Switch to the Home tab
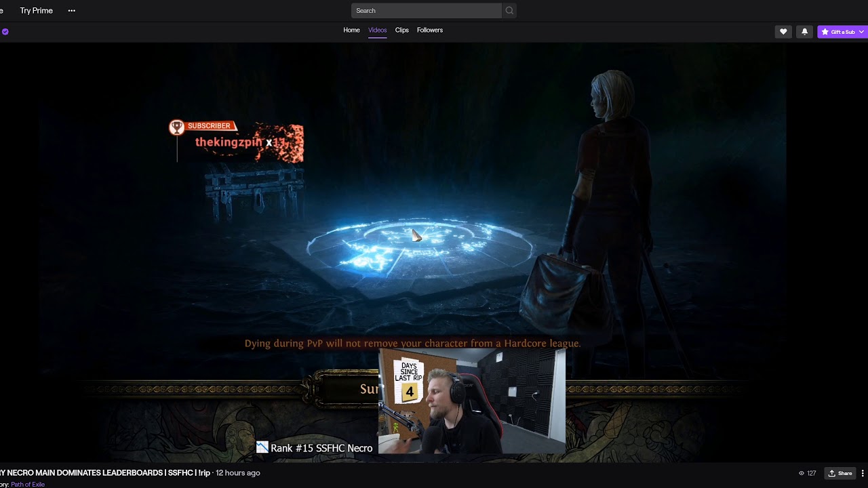 pos(351,30)
